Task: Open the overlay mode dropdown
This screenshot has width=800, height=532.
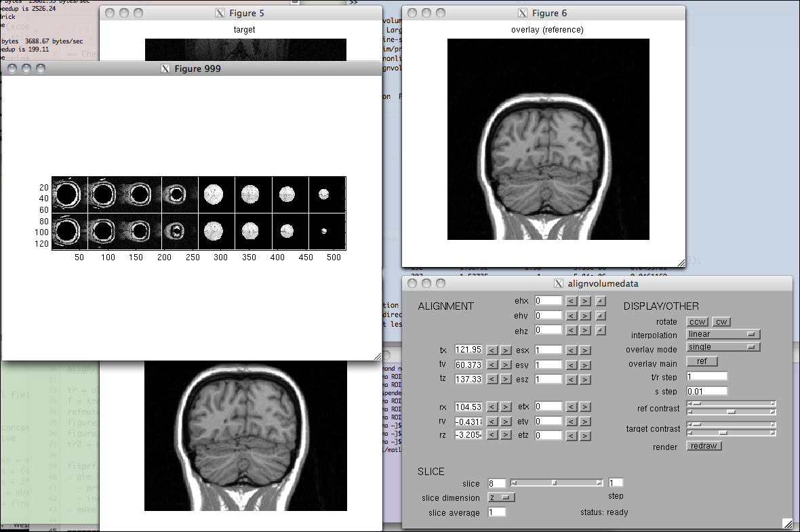Action: pyautogui.click(x=723, y=347)
